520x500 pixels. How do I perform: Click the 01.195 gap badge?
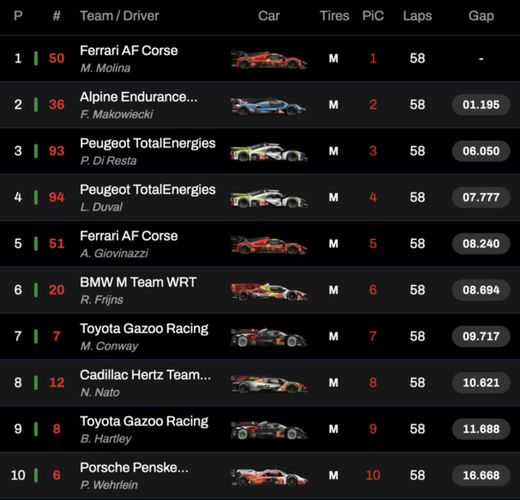(x=481, y=105)
